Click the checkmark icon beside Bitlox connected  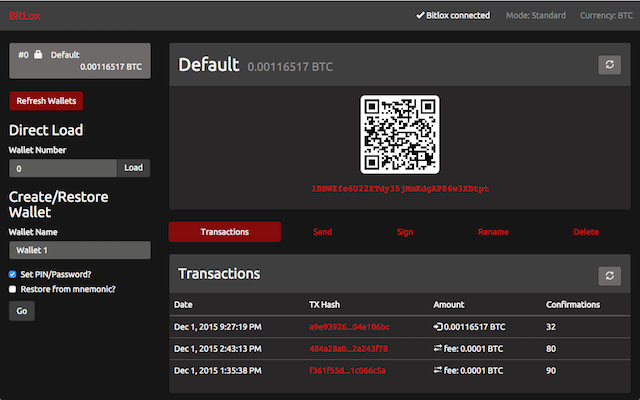(x=420, y=16)
